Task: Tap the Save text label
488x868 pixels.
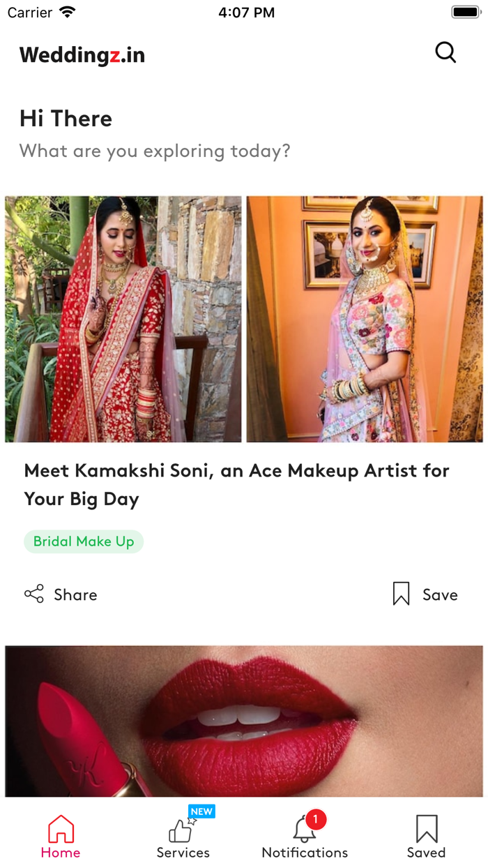Action: pos(440,594)
